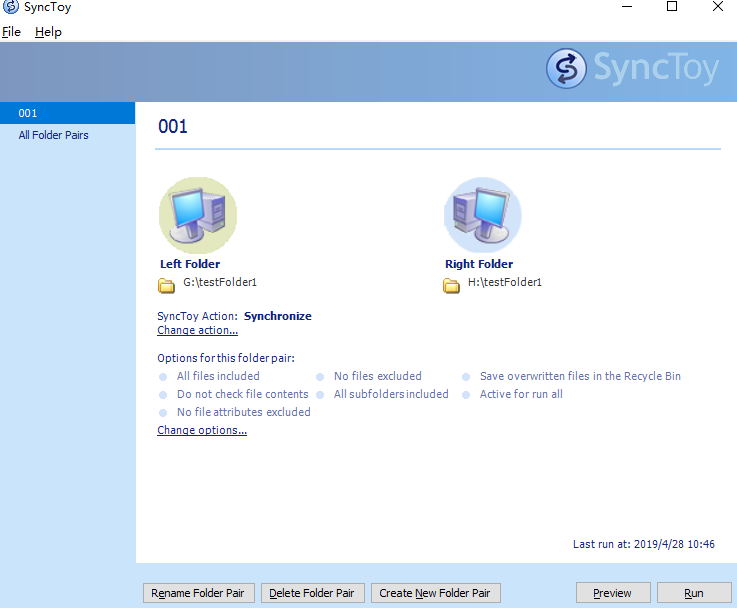Click the No file attributes excluded option

(x=243, y=413)
